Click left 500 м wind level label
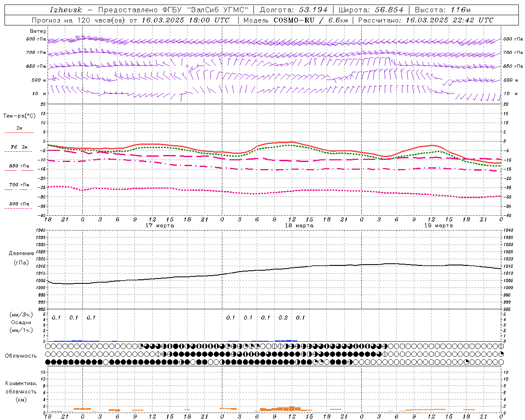Image resolution: width=525 pixels, height=420 pixels. tap(39, 80)
